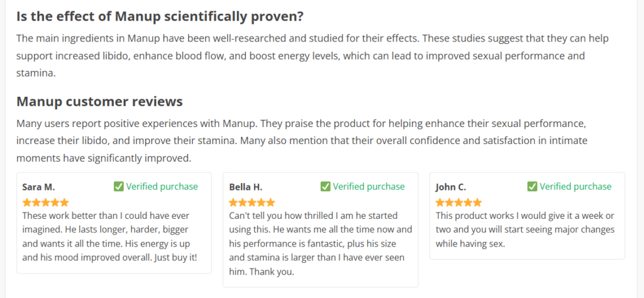This screenshot has width=644, height=298.
Task: Click John C.'s Verified purchase label
Action: point(575,187)
